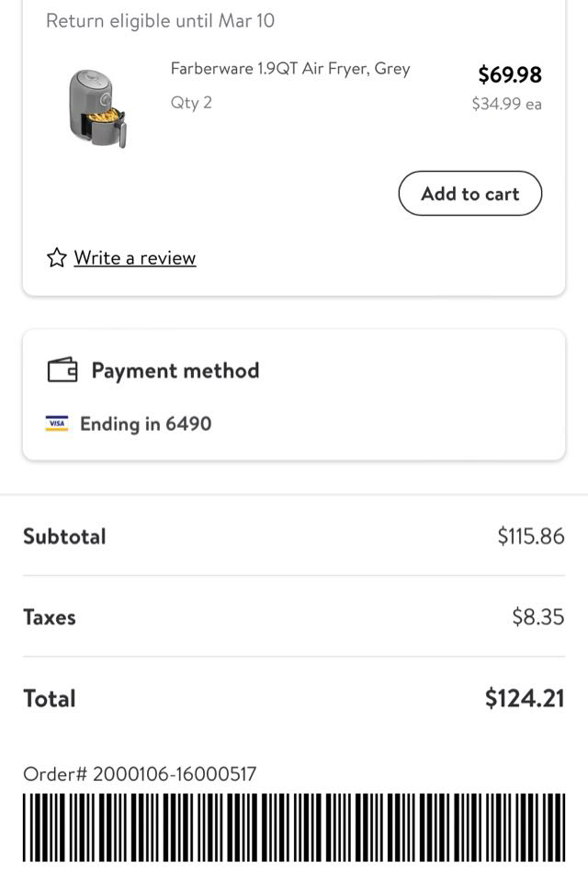Click the Qty 2 quantity label
This screenshot has height=879, width=588.
click(191, 103)
